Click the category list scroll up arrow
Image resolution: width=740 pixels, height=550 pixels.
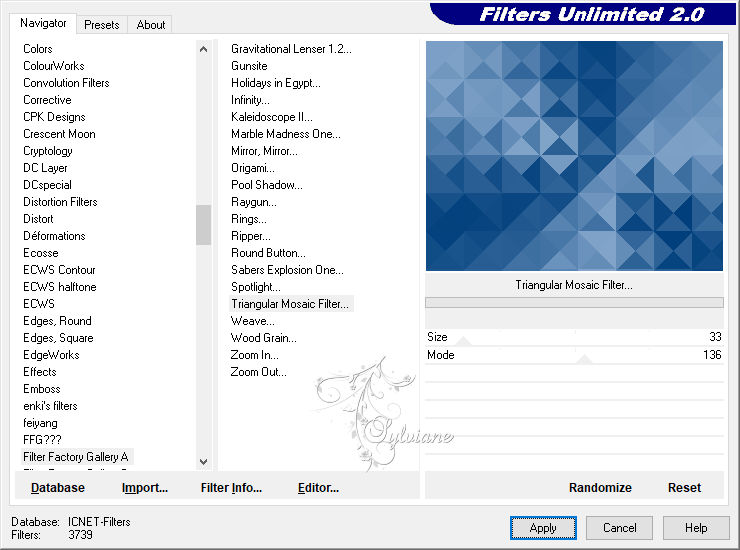203,49
